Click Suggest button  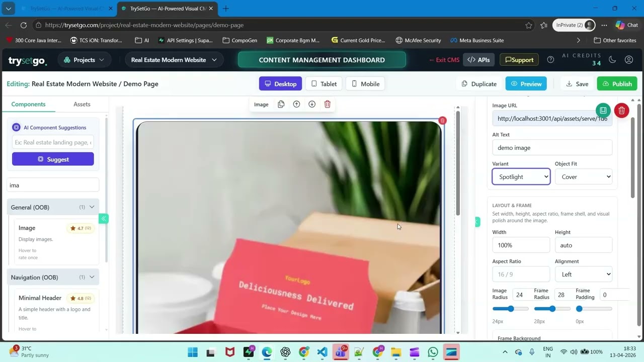[53, 159]
